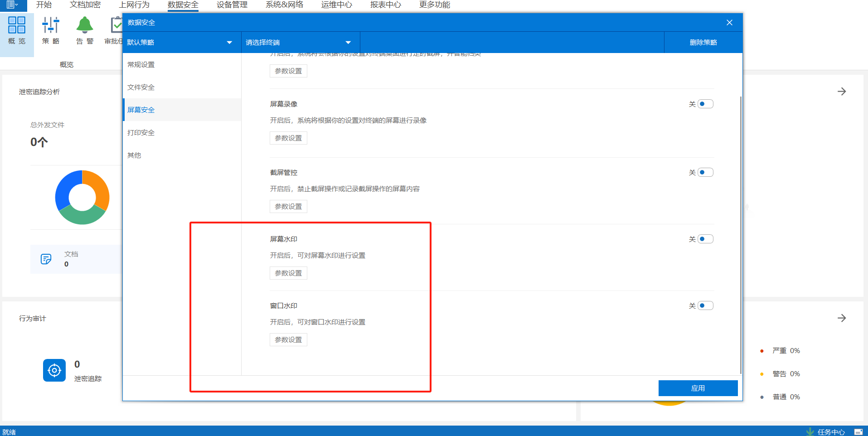
Task: Open 参数设置 under 屏幕录像
Action: point(288,138)
